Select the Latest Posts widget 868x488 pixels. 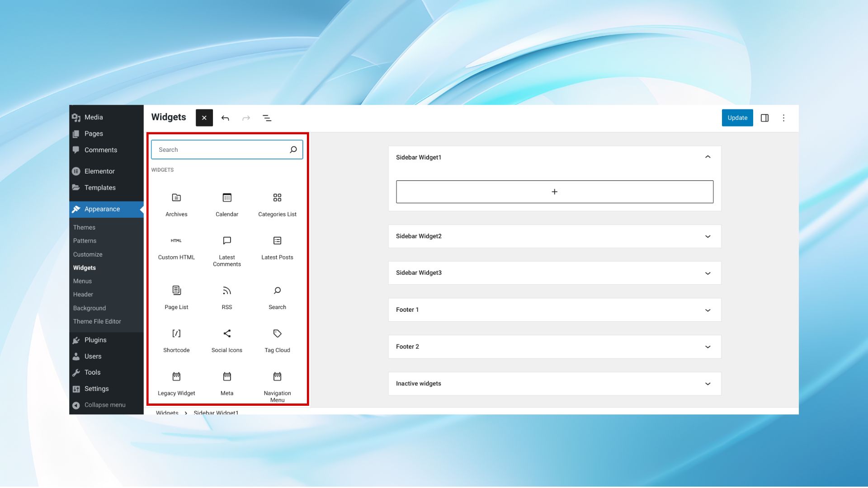click(277, 248)
